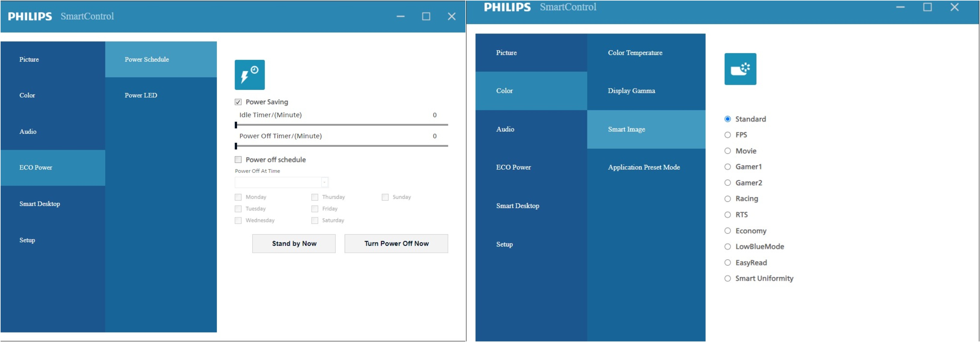
Task: Switch to Display Gamma settings
Action: (x=631, y=91)
